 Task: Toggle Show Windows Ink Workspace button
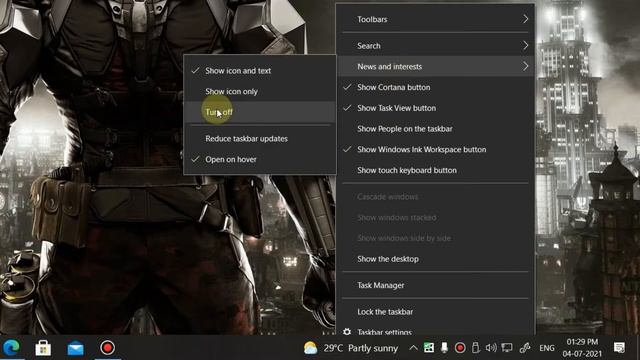(435, 149)
